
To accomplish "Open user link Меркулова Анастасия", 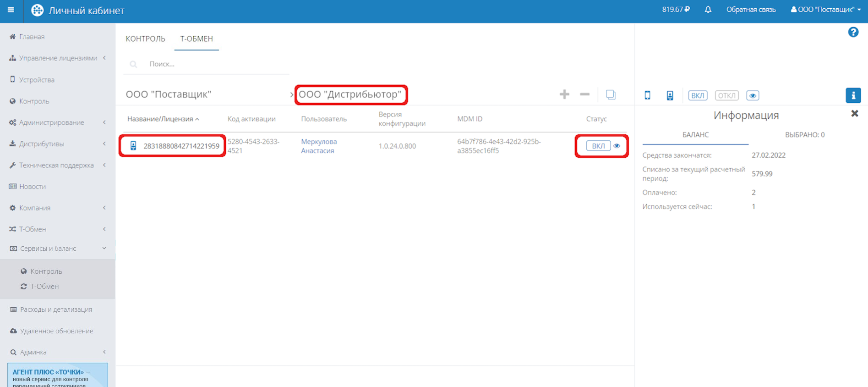I will [x=319, y=146].
